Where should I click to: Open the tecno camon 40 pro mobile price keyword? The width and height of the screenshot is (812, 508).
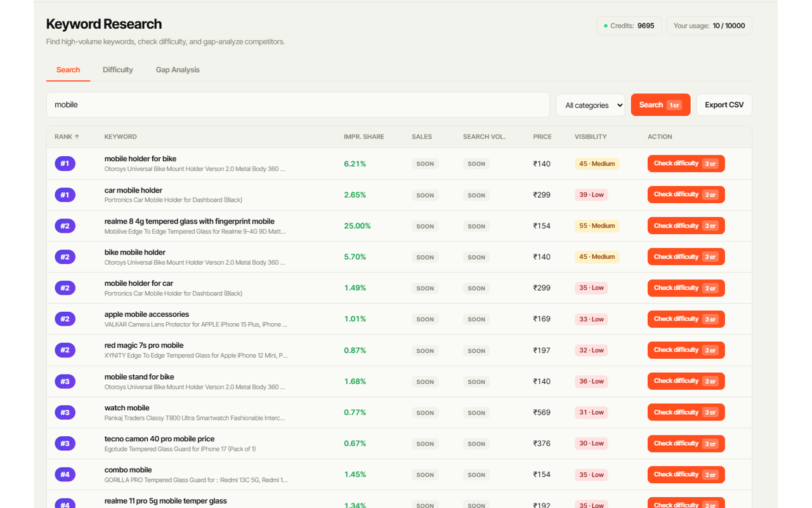coord(159,439)
